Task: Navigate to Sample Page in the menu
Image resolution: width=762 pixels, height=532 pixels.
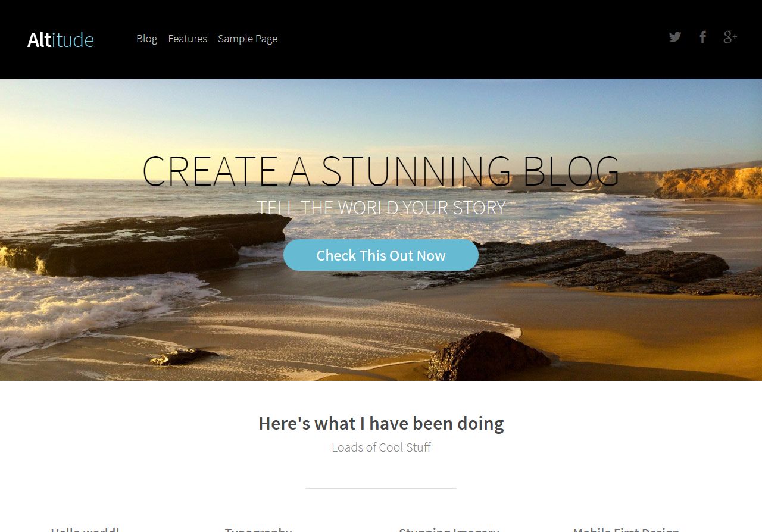Action: pyautogui.click(x=248, y=39)
